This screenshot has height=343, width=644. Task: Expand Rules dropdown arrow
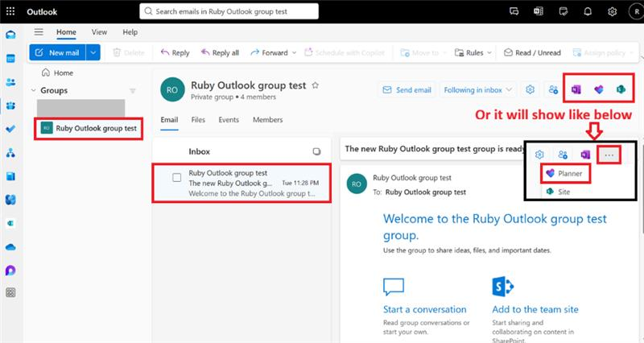point(489,53)
